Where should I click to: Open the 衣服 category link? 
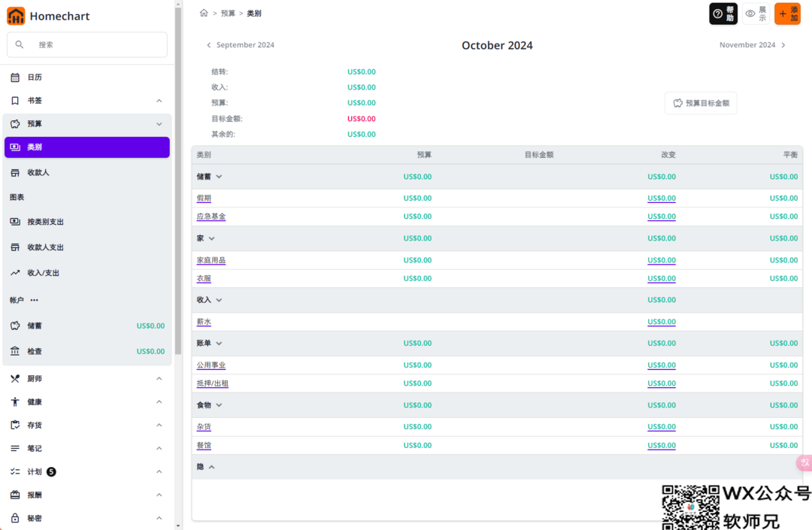pos(204,278)
